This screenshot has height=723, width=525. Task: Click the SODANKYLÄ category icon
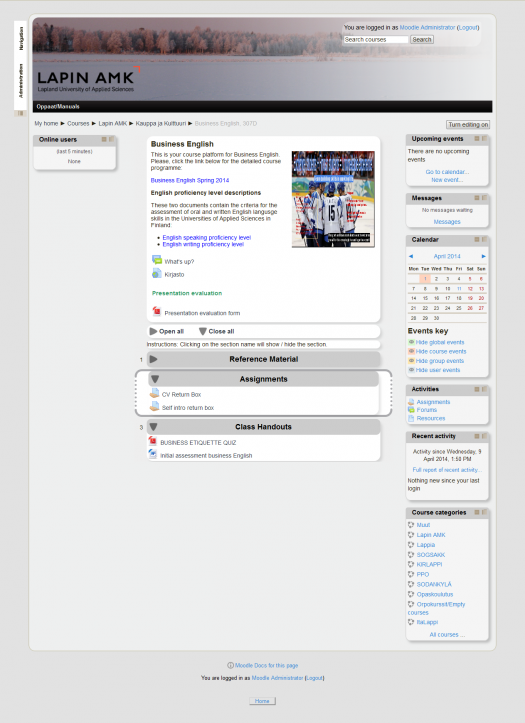(x=411, y=584)
